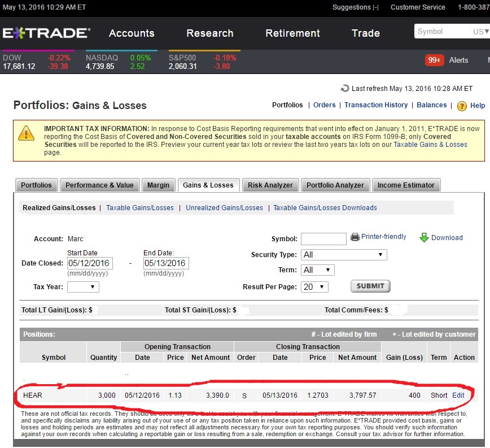Click the Symbol column header in positions table

click(x=54, y=358)
